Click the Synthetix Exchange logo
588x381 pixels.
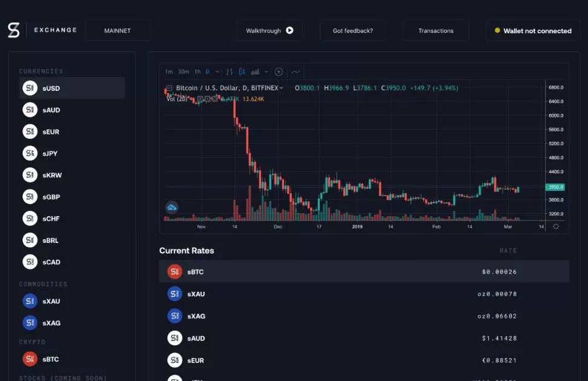[x=14, y=30]
